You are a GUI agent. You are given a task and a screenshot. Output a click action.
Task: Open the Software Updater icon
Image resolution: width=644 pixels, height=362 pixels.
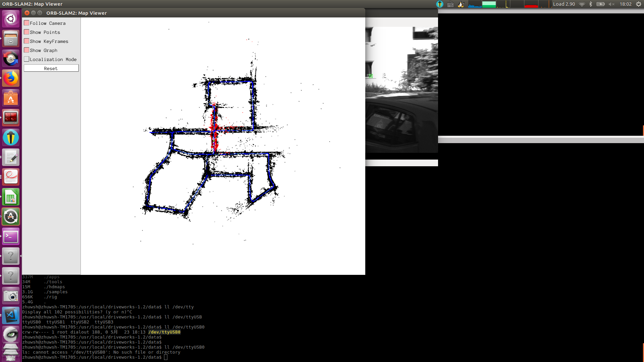(11, 217)
